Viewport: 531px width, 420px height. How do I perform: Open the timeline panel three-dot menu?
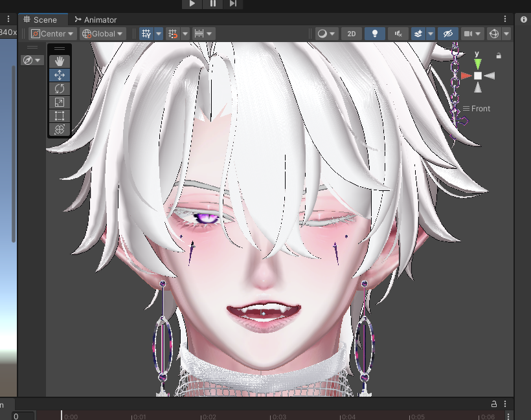point(505,403)
